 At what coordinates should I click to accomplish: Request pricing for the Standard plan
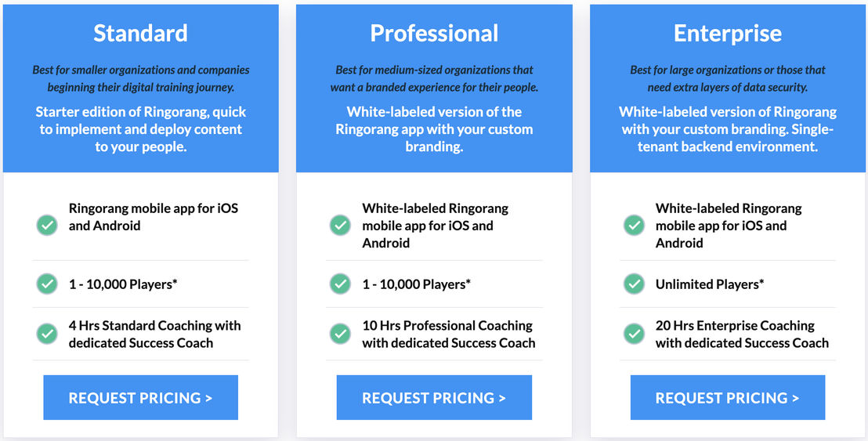pos(140,397)
